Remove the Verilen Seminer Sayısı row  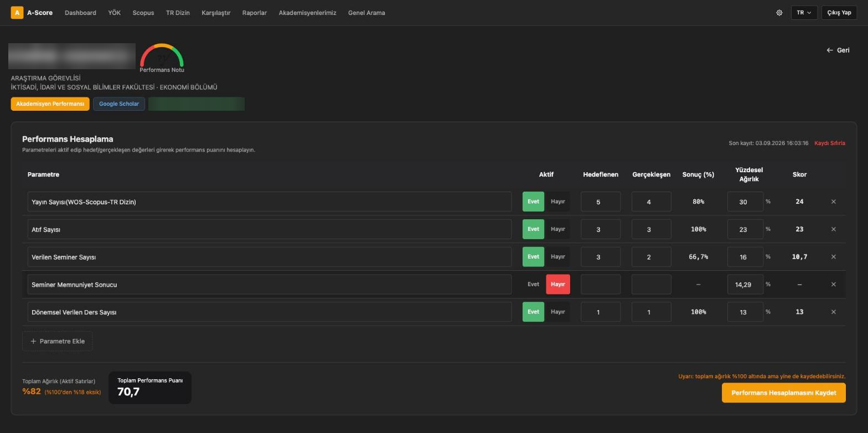pos(833,257)
